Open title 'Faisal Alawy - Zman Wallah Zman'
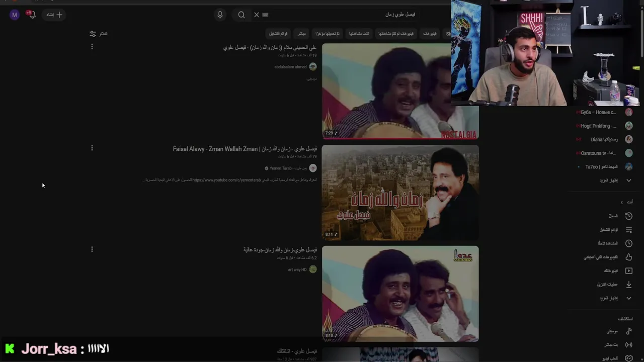The width and height of the screenshot is (644, 362). tap(245, 149)
